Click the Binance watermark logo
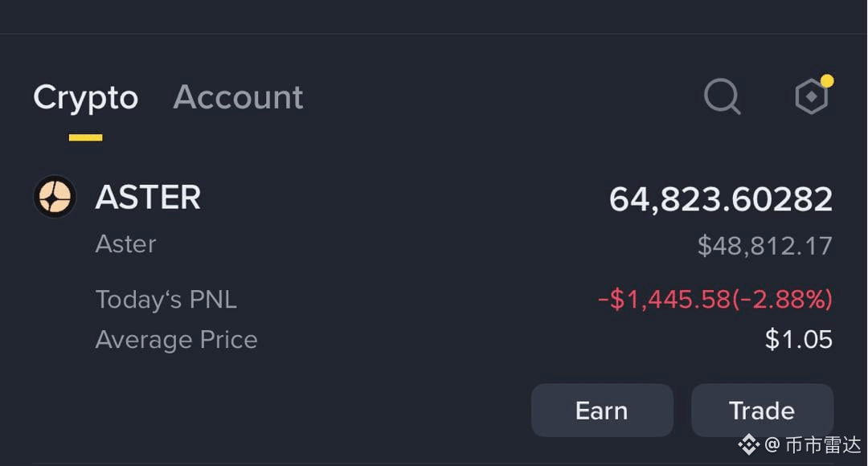This screenshot has height=466, width=868. pos(748,444)
